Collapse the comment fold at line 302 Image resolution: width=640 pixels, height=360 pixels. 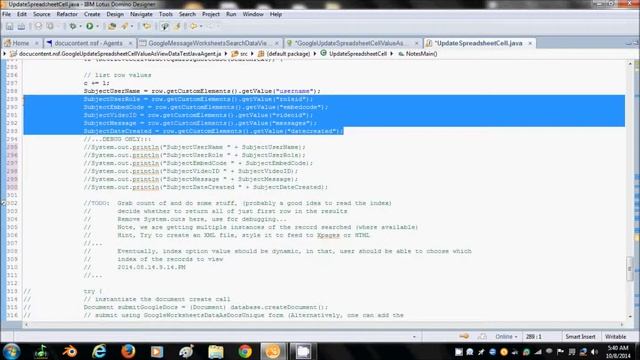(4, 203)
